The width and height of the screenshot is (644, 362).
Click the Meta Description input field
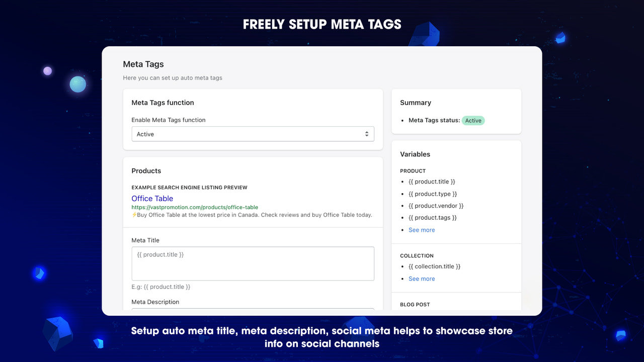(253, 310)
